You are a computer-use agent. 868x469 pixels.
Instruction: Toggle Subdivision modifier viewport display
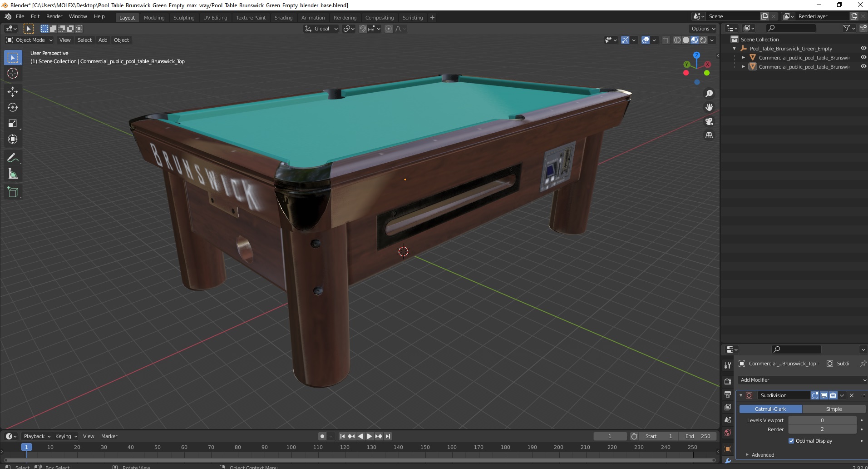point(824,395)
